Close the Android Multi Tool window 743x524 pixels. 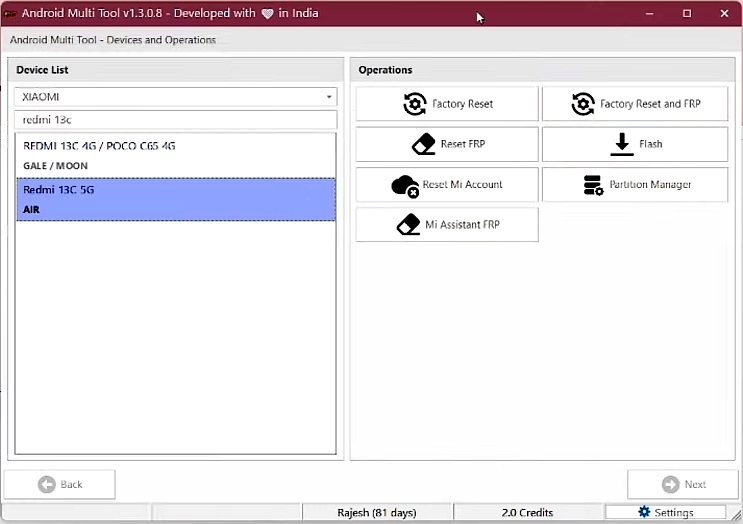[724, 13]
